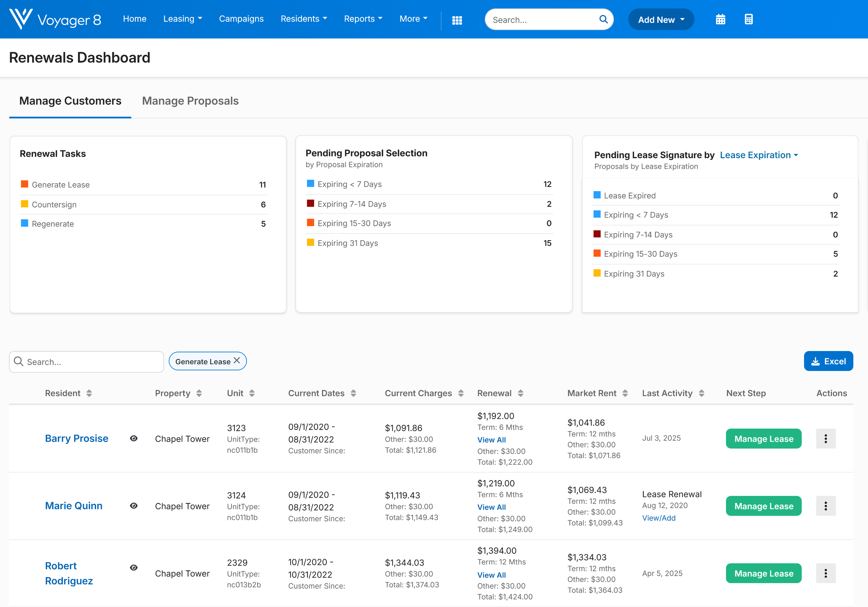
Task: Open the Add New dropdown
Action: click(661, 20)
